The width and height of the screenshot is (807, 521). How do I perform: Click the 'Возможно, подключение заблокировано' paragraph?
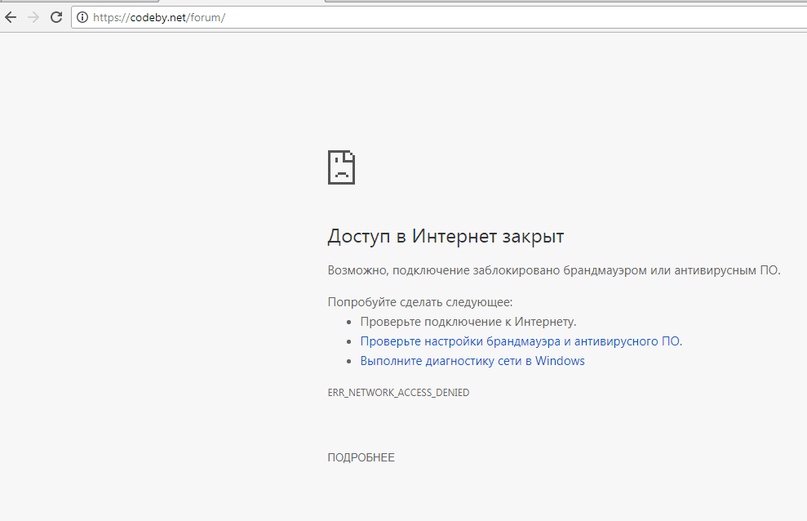coord(553,270)
